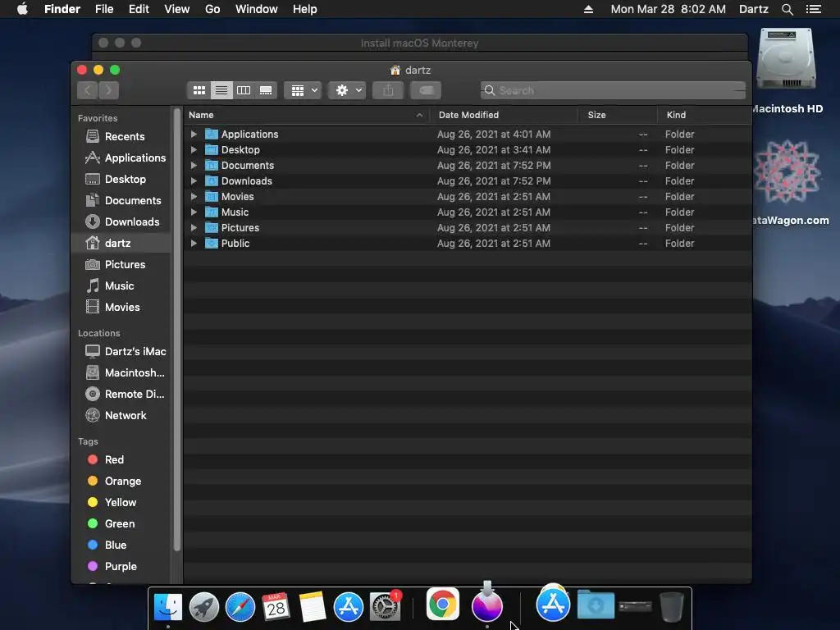Click into the Finder Search field
The width and height of the screenshot is (840, 630).
click(x=613, y=90)
